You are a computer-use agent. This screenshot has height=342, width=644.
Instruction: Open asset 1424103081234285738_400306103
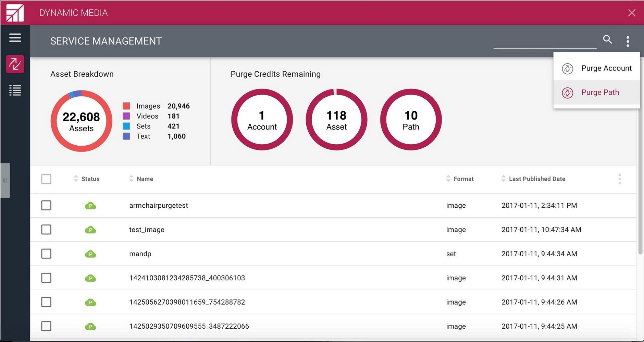coord(187,278)
